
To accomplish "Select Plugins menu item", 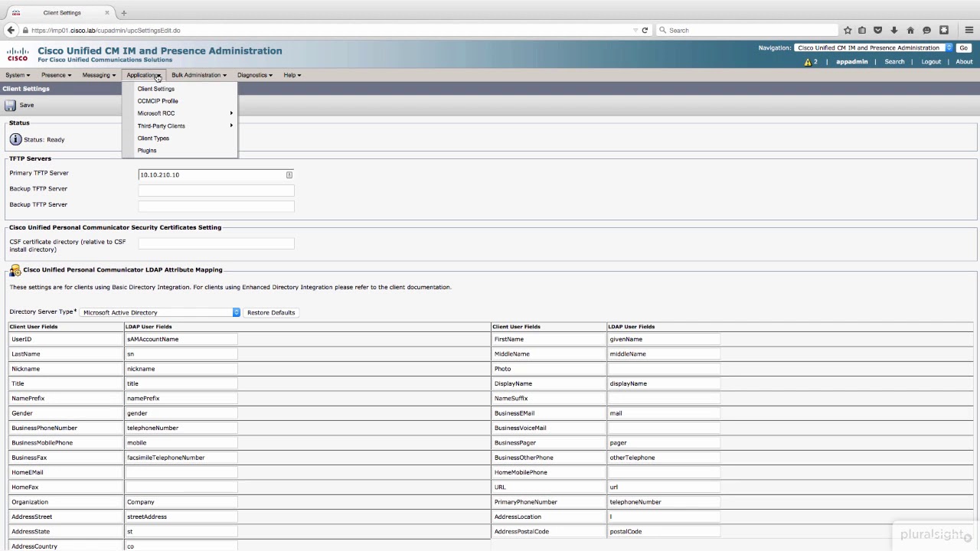I will click(147, 151).
